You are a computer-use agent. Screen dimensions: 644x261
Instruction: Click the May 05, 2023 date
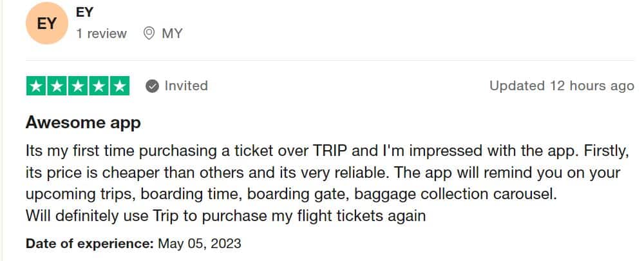(200, 244)
